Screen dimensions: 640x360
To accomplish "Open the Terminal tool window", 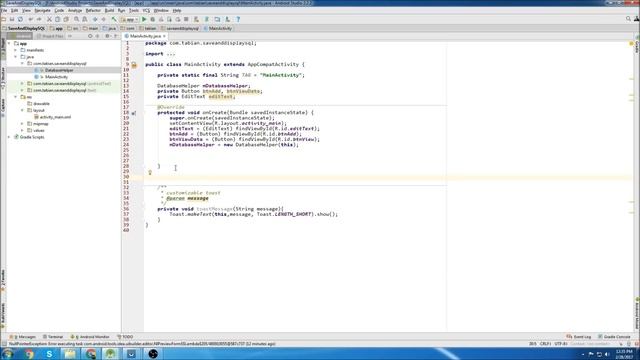I will coord(53,337).
